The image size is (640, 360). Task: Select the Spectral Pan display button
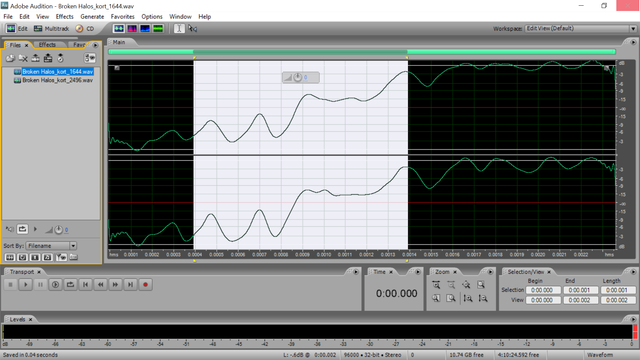click(145, 29)
